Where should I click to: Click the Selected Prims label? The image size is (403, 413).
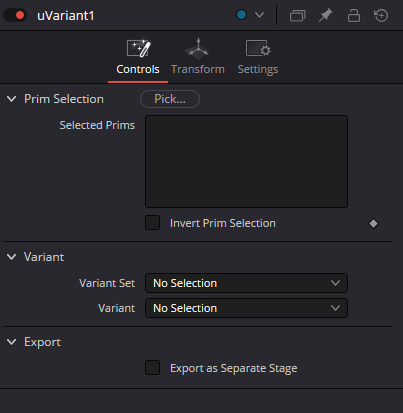tap(97, 125)
